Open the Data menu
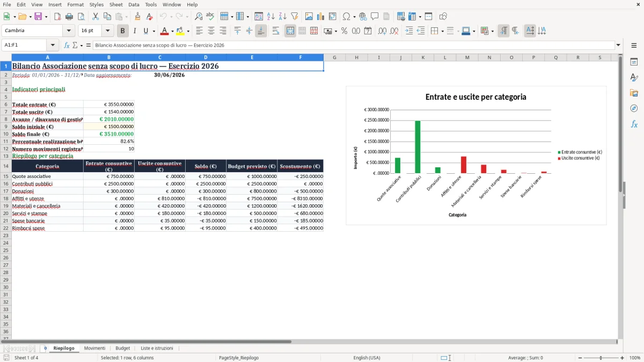The width and height of the screenshot is (644, 362). (134, 4)
